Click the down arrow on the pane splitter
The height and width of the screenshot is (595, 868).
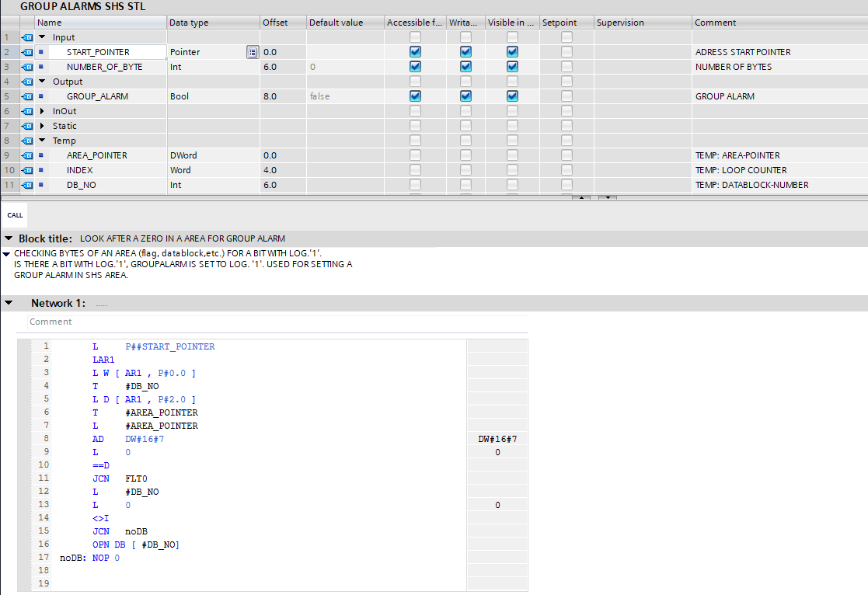tap(606, 197)
